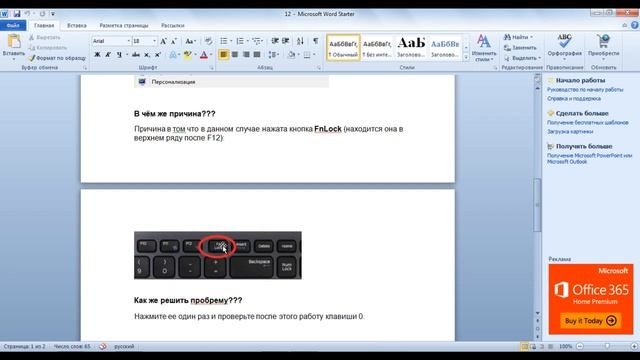Click Copy (Копировать) in the clipboard group
Screen dimensions: 640x360
[x=47, y=48]
